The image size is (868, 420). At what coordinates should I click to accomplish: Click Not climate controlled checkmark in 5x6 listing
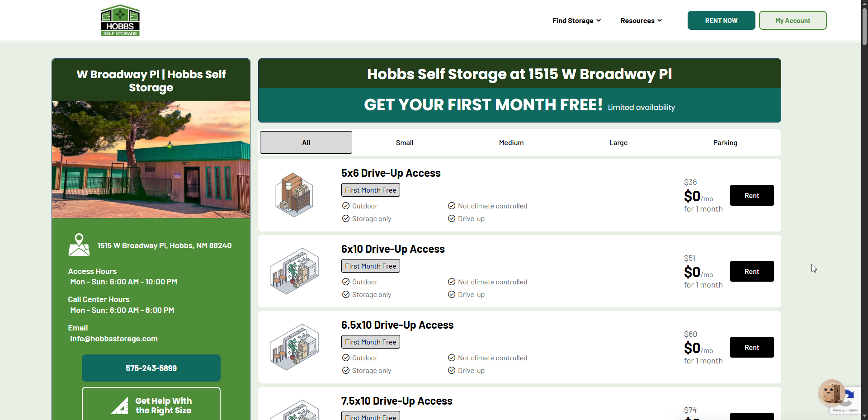click(x=452, y=206)
